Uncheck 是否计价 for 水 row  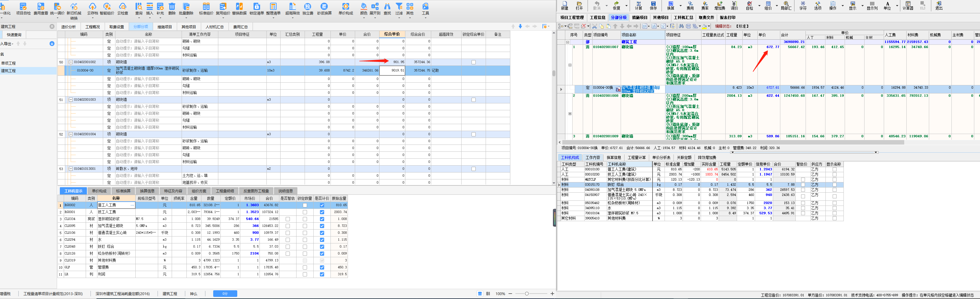pos(322,240)
